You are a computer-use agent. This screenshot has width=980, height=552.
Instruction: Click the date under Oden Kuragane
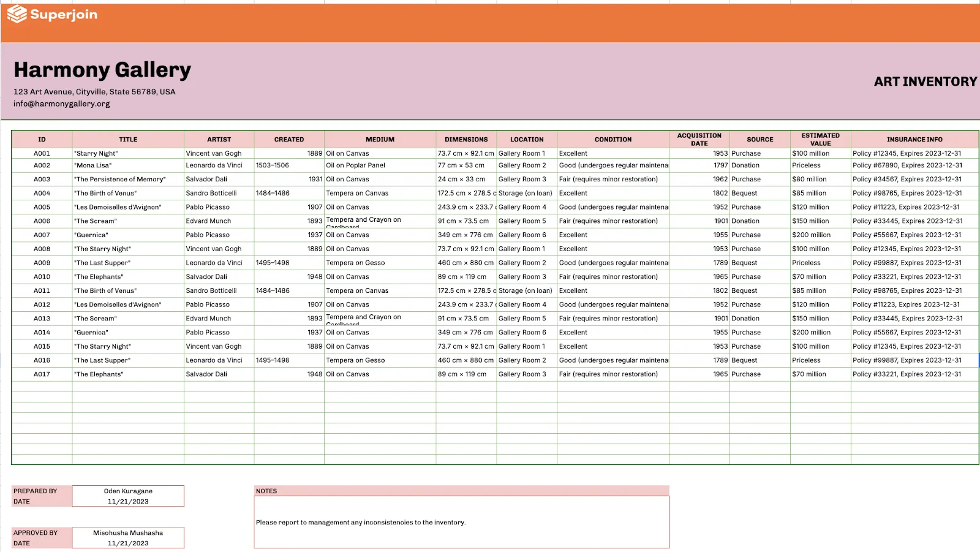tap(128, 502)
